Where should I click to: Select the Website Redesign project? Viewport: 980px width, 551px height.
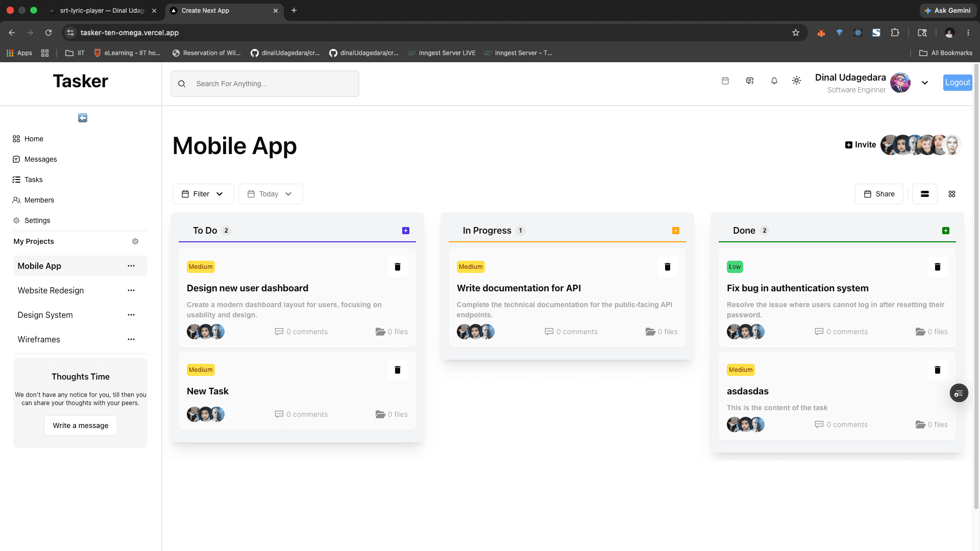tap(51, 290)
